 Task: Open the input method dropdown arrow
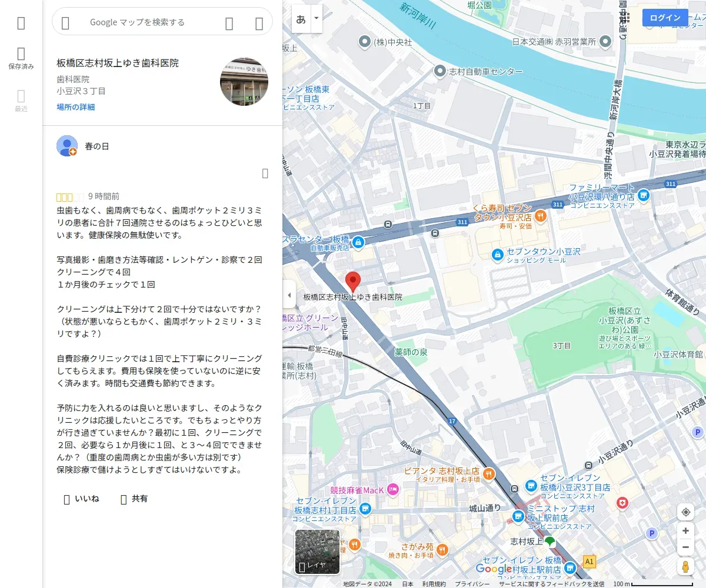point(317,19)
